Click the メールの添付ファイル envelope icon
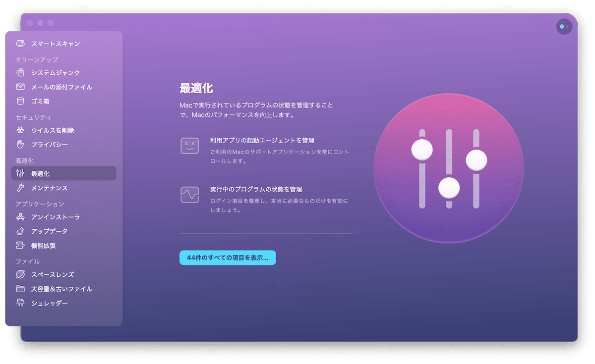Screen dimensions: 595x364 click(x=20, y=87)
